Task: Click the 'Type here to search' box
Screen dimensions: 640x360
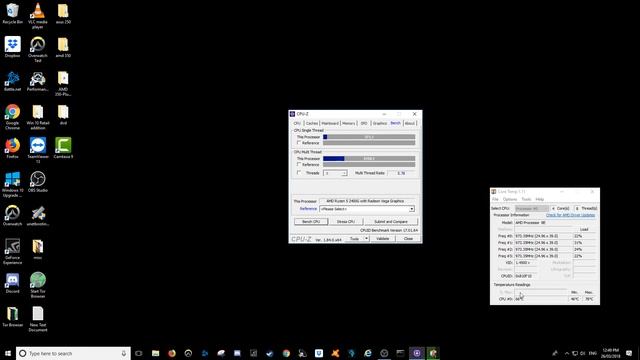Action: (x=73, y=353)
